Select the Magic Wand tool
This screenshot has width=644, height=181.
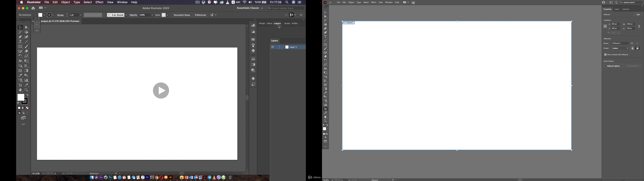click(x=20, y=32)
